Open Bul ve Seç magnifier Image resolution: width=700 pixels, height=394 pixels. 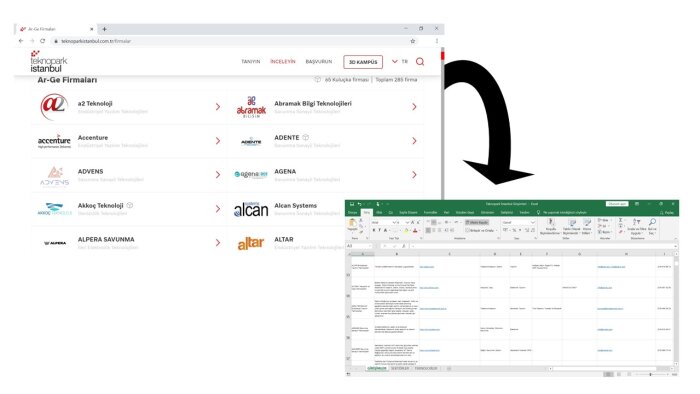[x=652, y=227]
